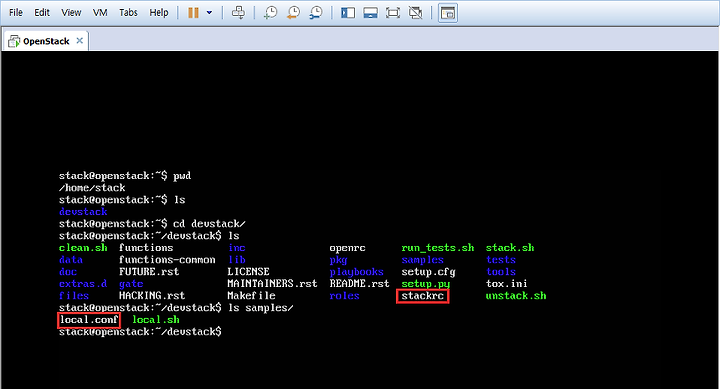Toggle the library sidebar panel
The width and height of the screenshot is (720, 389).
(348, 13)
